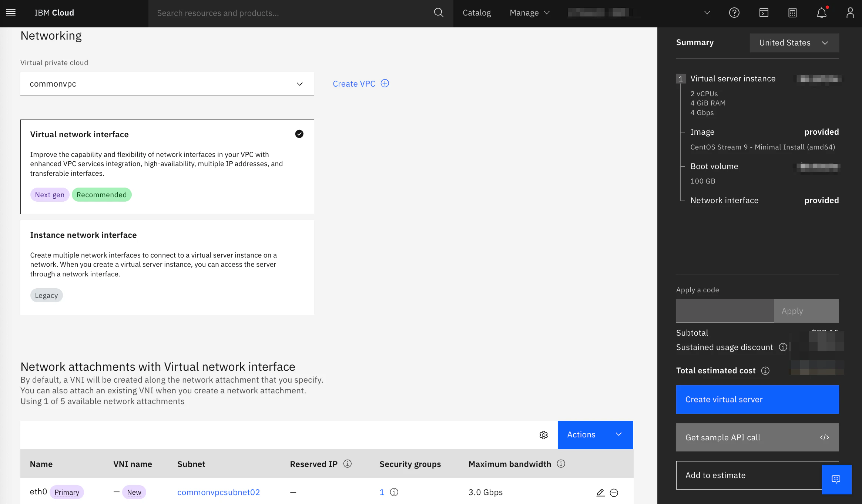Select Virtual network interface option
Image resolution: width=862 pixels, height=504 pixels.
tap(167, 167)
